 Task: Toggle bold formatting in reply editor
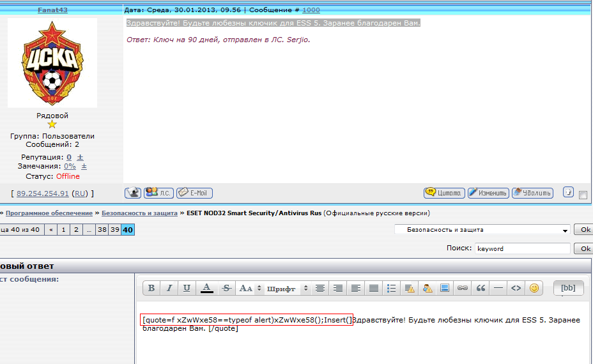(151, 288)
